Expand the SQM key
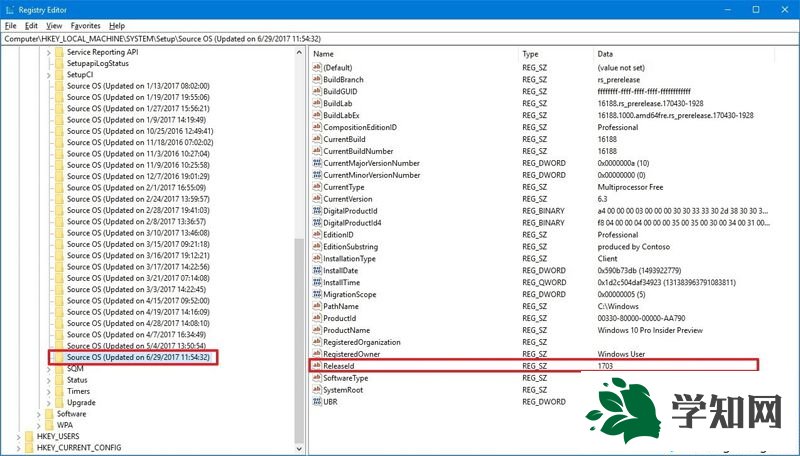The height and width of the screenshot is (456, 800). [48, 369]
